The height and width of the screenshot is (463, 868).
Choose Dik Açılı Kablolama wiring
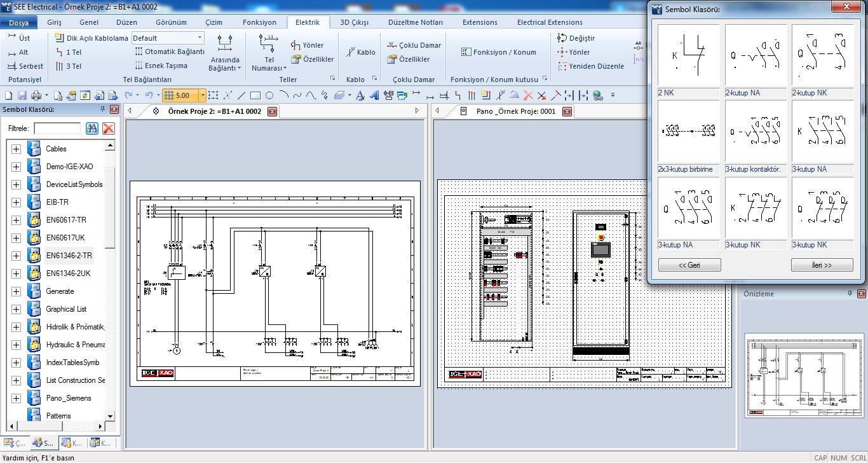[x=92, y=38]
